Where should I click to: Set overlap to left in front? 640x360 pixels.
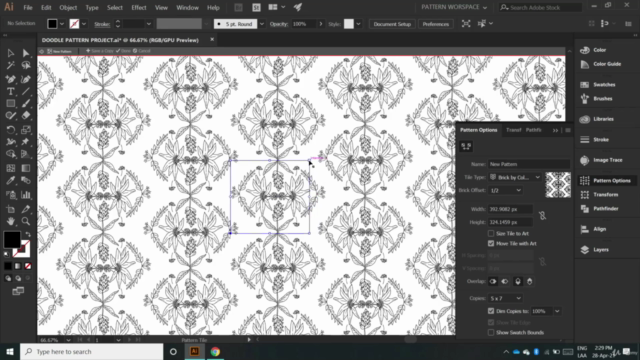(x=493, y=281)
